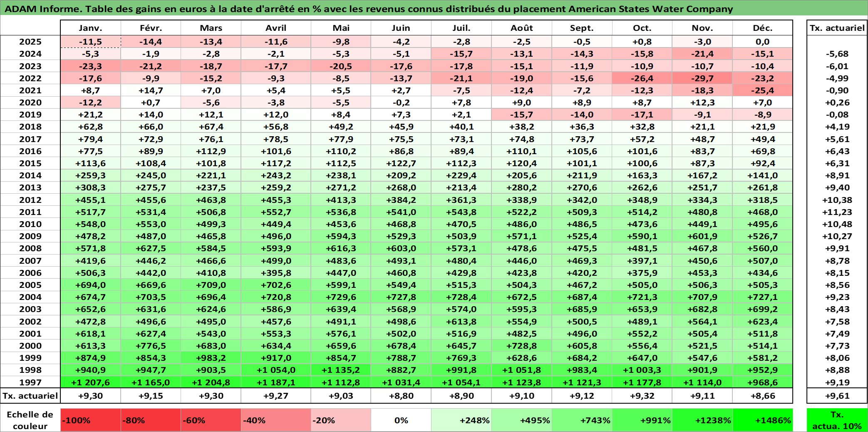The height and width of the screenshot is (432, 868).
Task: Select the Mars column header
Action: point(211,28)
